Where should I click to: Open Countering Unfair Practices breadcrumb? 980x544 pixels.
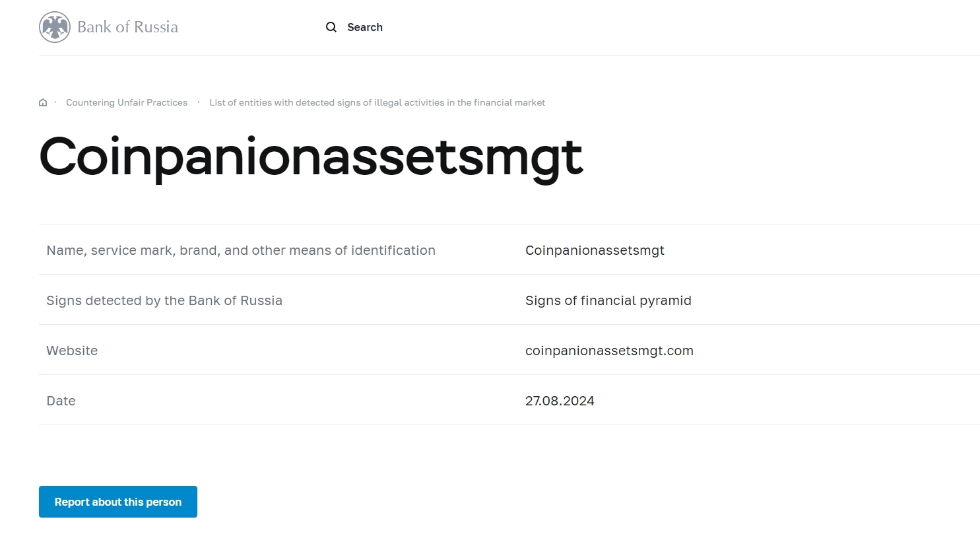pyautogui.click(x=127, y=102)
